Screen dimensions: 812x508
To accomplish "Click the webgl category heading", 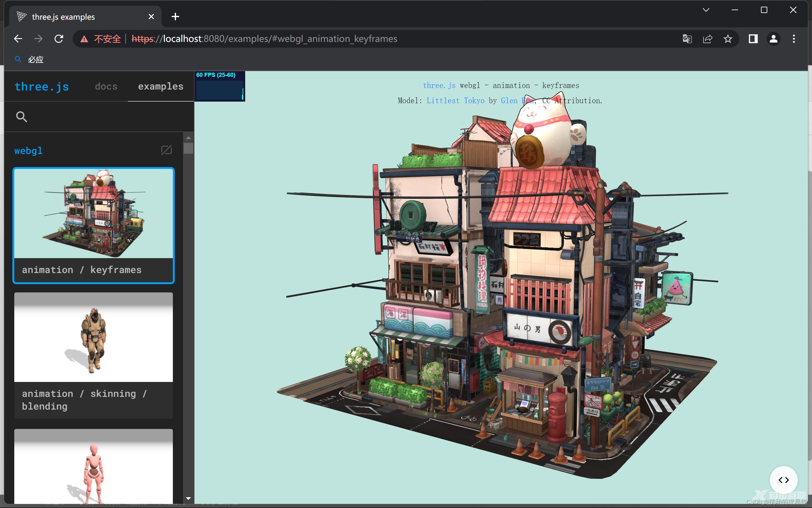I will pyautogui.click(x=29, y=151).
